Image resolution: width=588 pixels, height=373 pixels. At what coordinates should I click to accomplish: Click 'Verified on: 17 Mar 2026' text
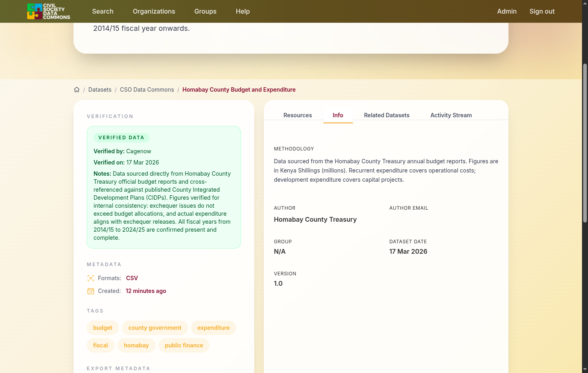tap(126, 162)
